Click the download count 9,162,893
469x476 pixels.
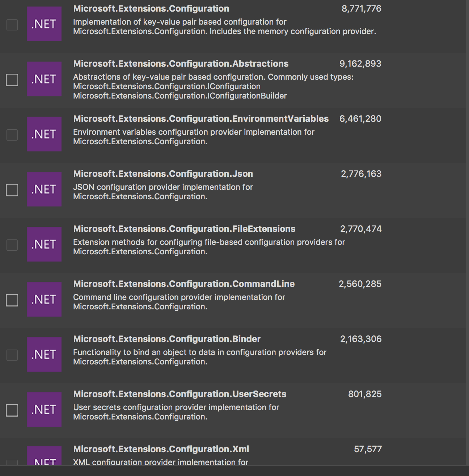pos(360,64)
